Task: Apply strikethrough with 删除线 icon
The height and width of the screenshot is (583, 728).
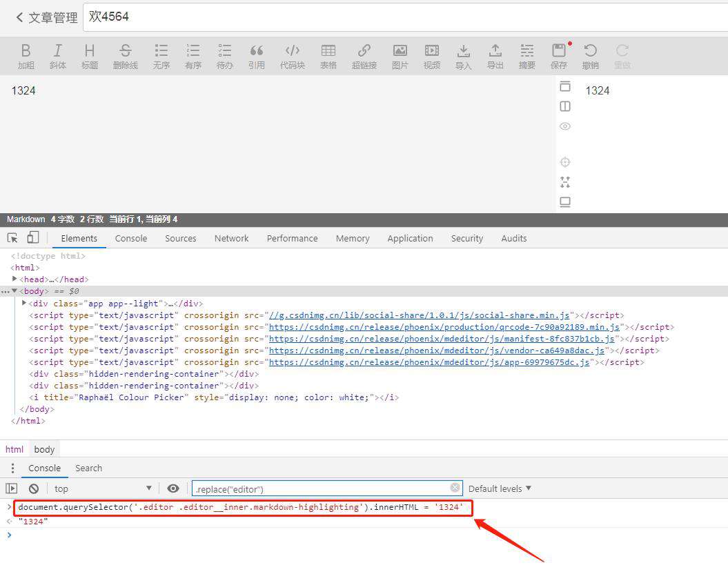Action: point(126,56)
